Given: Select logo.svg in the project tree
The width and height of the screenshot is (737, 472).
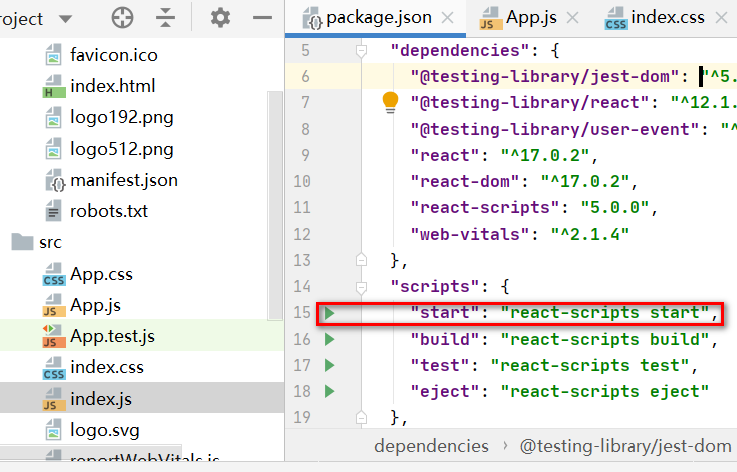Looking at the screenshot, I should point(105,430).
